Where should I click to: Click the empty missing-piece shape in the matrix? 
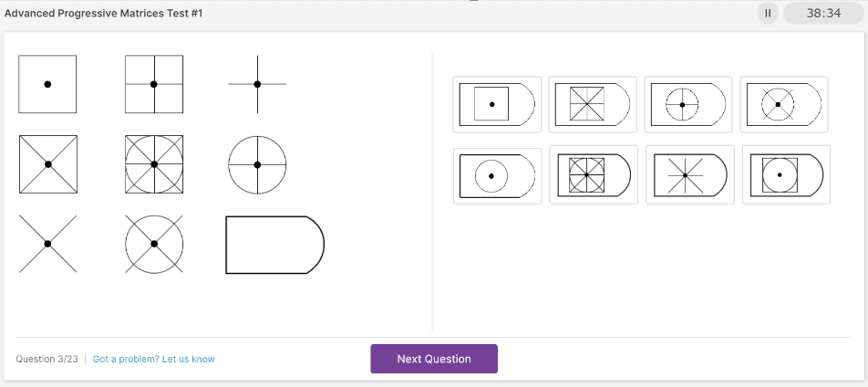274,245
